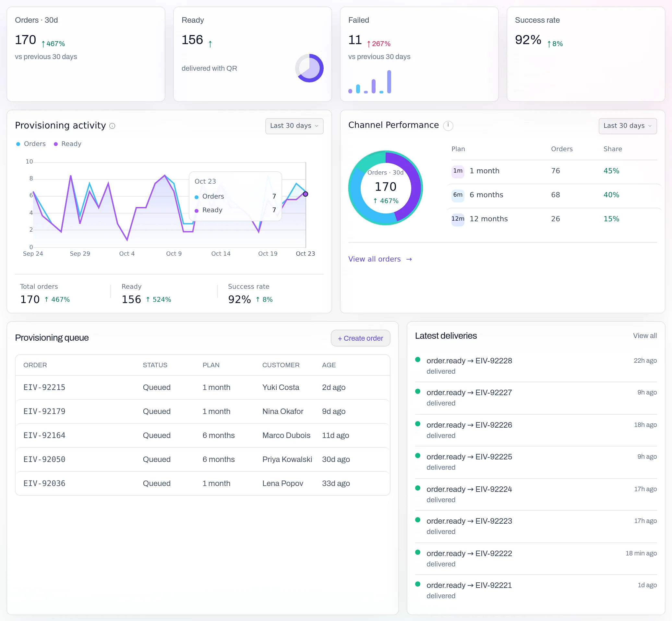Select order row EIV-92215
This screenshot has width=672, height=621.
click(202, 387)
